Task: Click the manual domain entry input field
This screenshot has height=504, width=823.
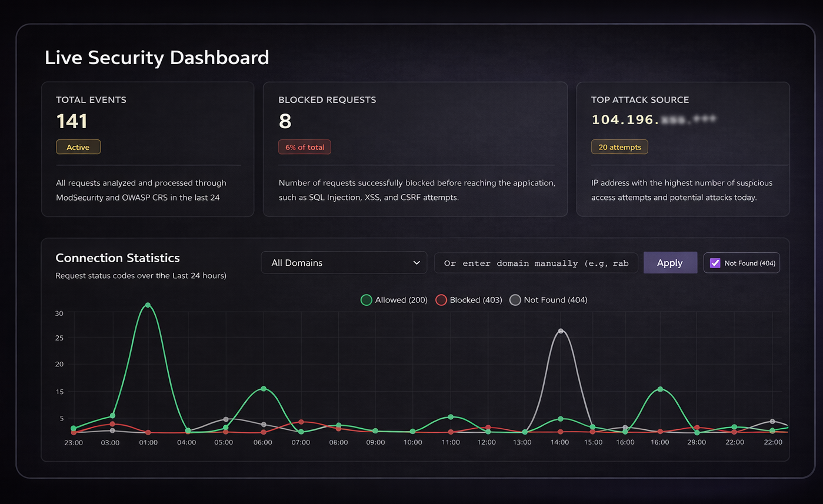Action: coord(535,263)
